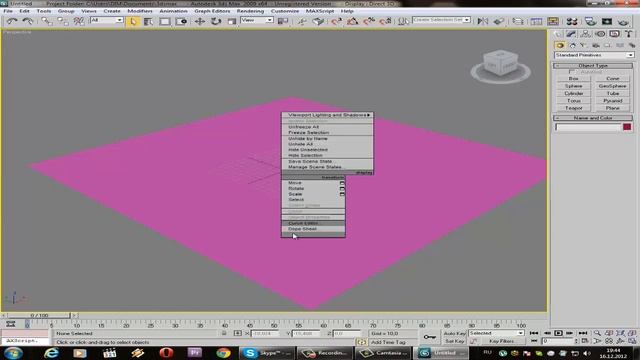
Task: Toggle the Window/Crossing selection icon
Action: [x=181, y=21]
